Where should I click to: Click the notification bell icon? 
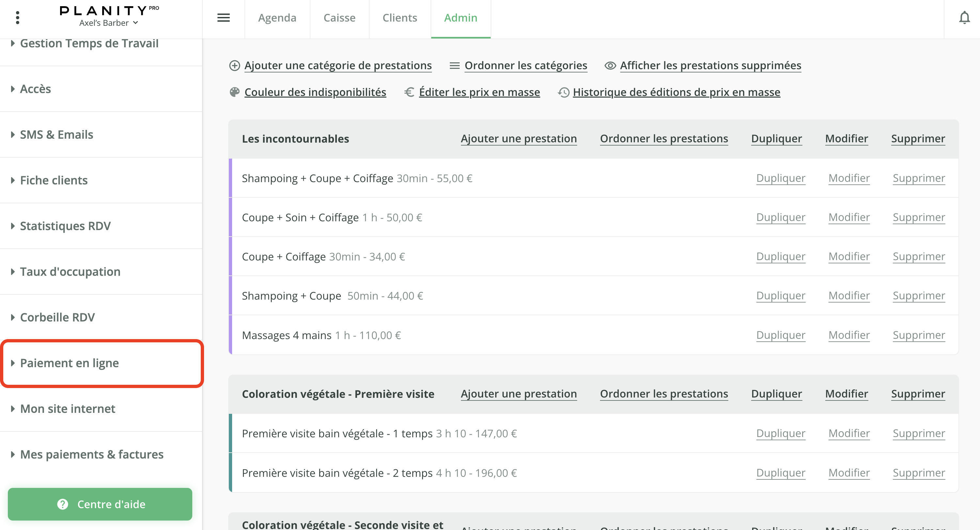[964, 18]
